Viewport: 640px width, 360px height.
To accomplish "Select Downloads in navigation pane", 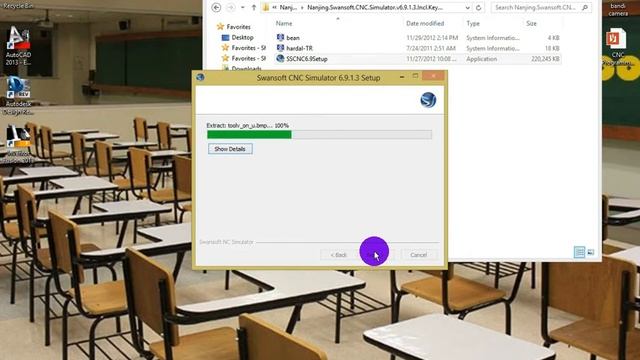I will (x=242, y=69).
